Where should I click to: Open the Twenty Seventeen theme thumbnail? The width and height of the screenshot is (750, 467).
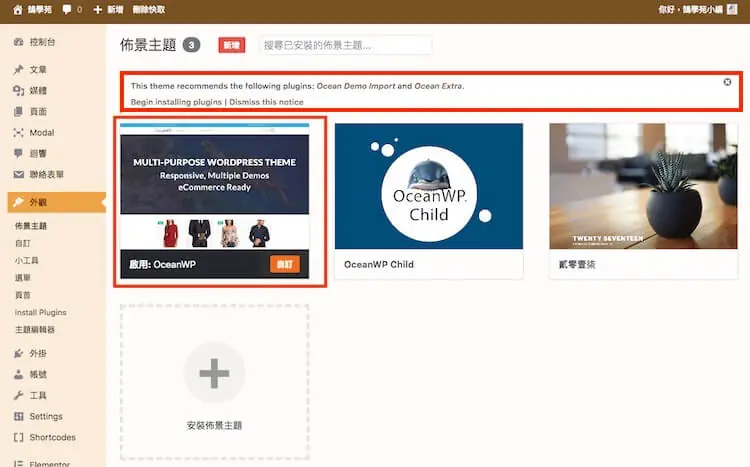643,186
